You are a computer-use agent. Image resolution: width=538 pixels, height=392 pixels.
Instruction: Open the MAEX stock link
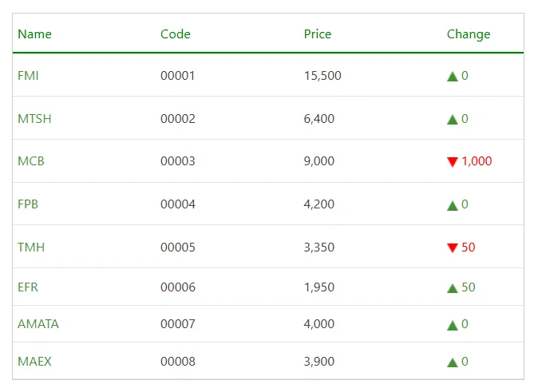point(34,362)
